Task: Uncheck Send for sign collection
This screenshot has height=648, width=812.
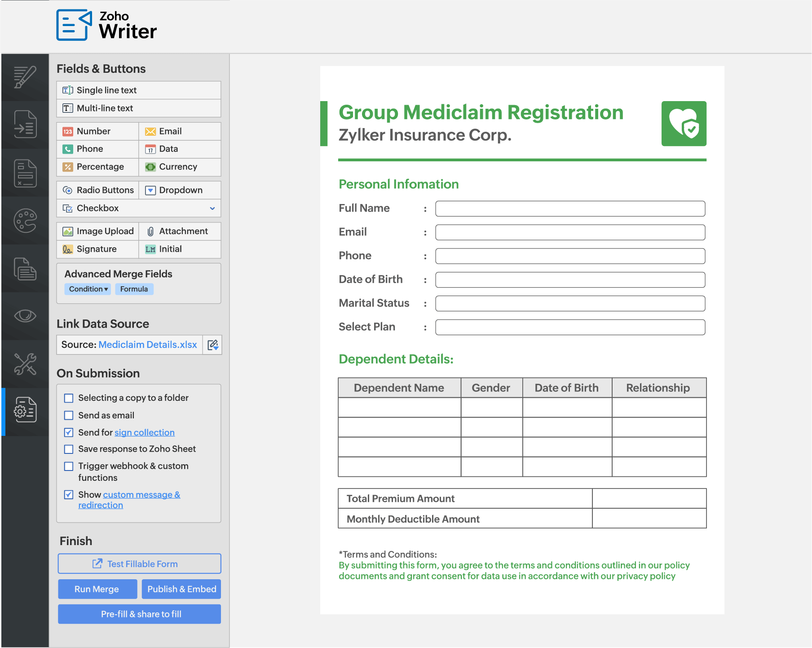Action: (69, 432)
